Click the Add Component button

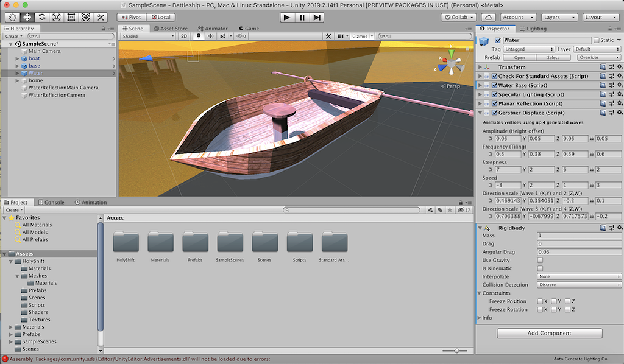pos(549,333)
